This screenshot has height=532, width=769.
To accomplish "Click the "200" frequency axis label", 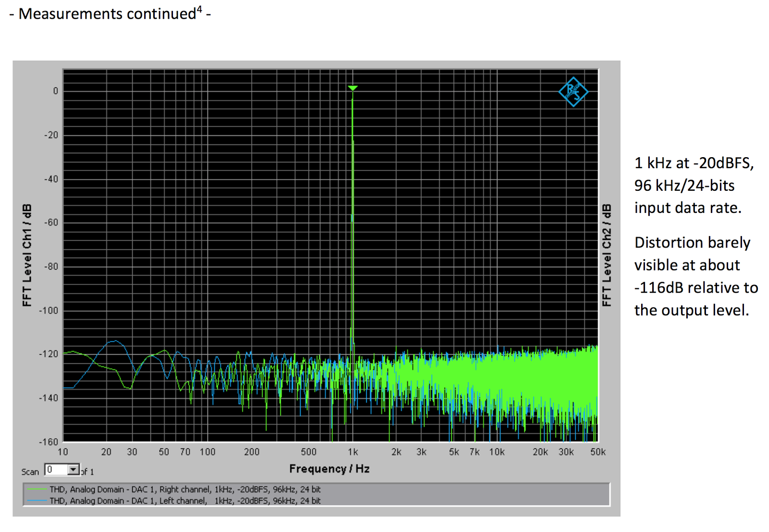I will (252, 452).
